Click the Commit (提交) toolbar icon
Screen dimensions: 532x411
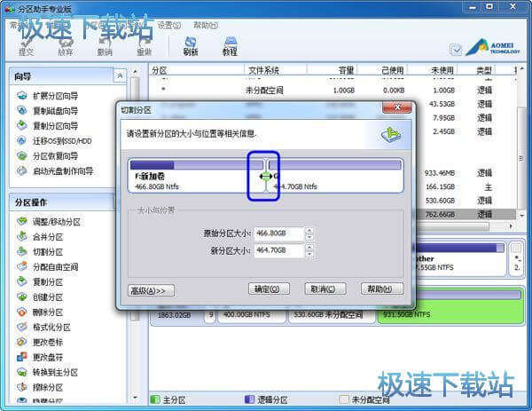click(x=26, y=46)
